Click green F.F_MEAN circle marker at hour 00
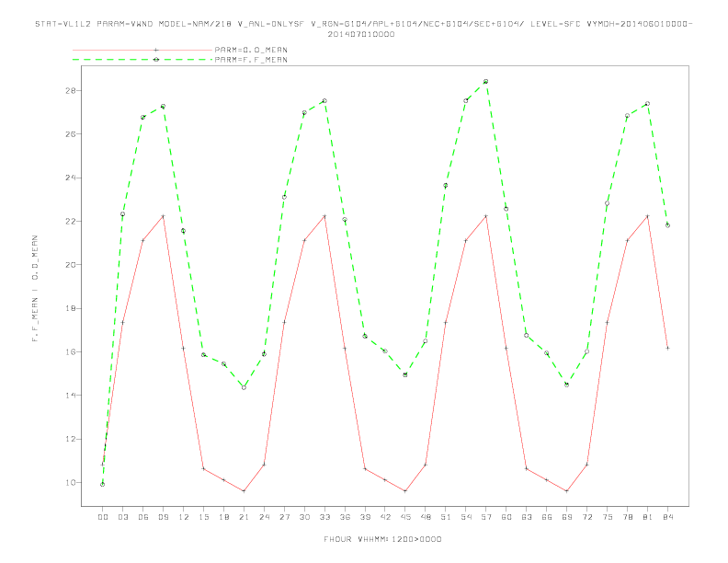The width and height of the screenshot is (728, 563). (x=103, y=485)
